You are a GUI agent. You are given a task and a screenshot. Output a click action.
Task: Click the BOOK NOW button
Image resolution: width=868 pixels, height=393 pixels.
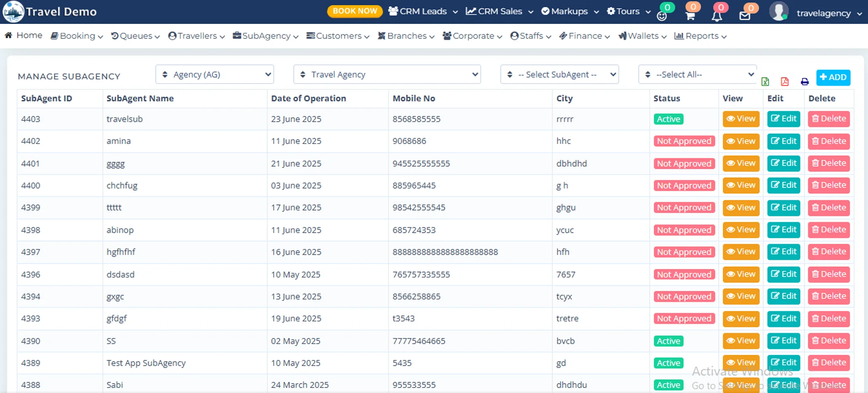[355, 11]
